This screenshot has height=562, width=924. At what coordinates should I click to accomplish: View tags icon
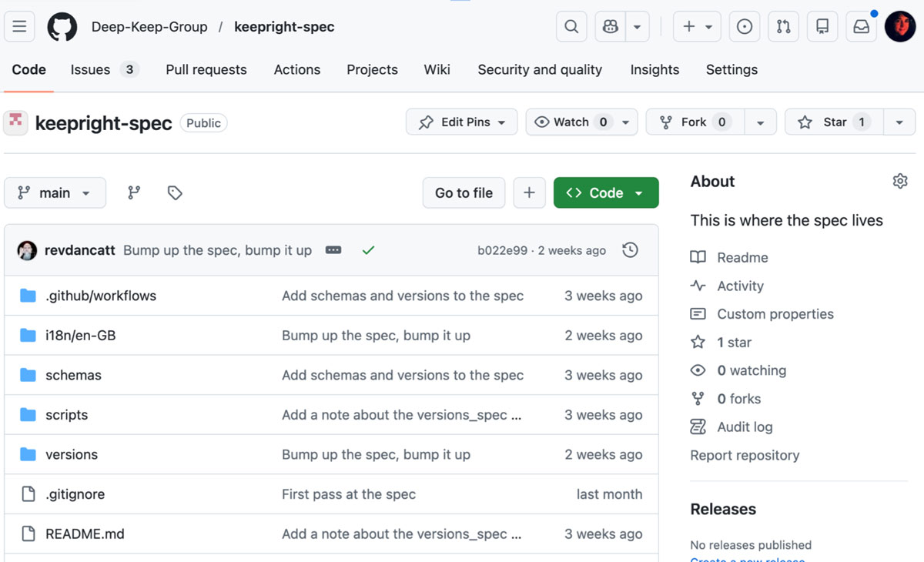point(175,192)
